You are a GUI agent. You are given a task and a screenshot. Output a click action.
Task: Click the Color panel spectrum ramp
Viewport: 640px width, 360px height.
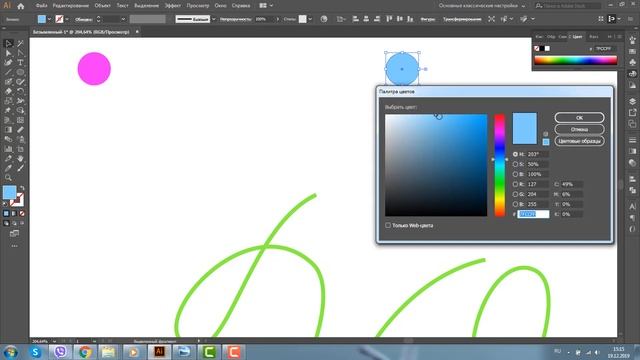(x=576, y=60)
